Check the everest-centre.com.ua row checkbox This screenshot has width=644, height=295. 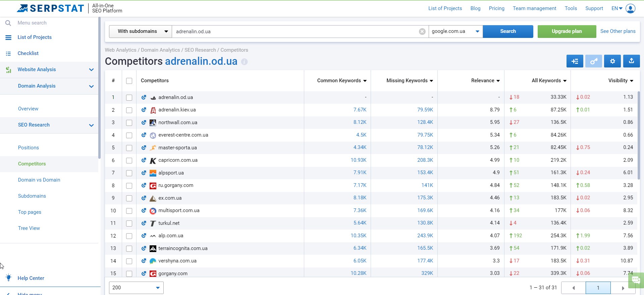tap(129, 135)
